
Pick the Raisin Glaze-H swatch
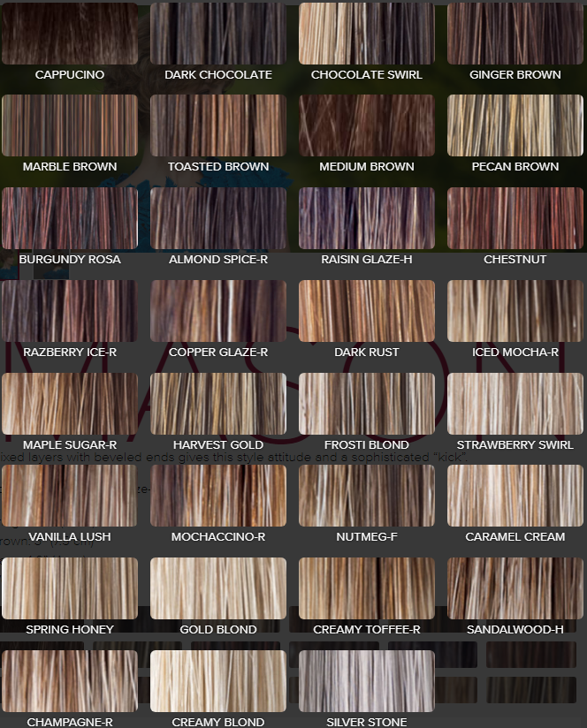click(x=367, y=218)
